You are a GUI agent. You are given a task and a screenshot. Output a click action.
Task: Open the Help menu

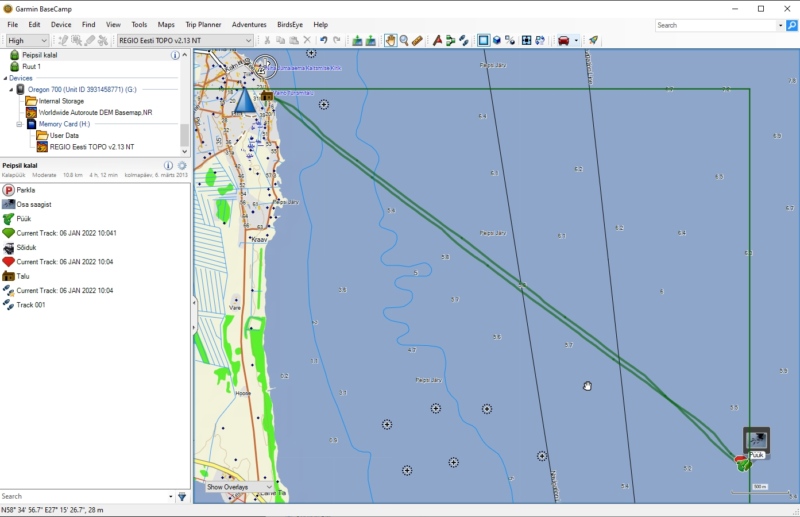pos(320,24)
